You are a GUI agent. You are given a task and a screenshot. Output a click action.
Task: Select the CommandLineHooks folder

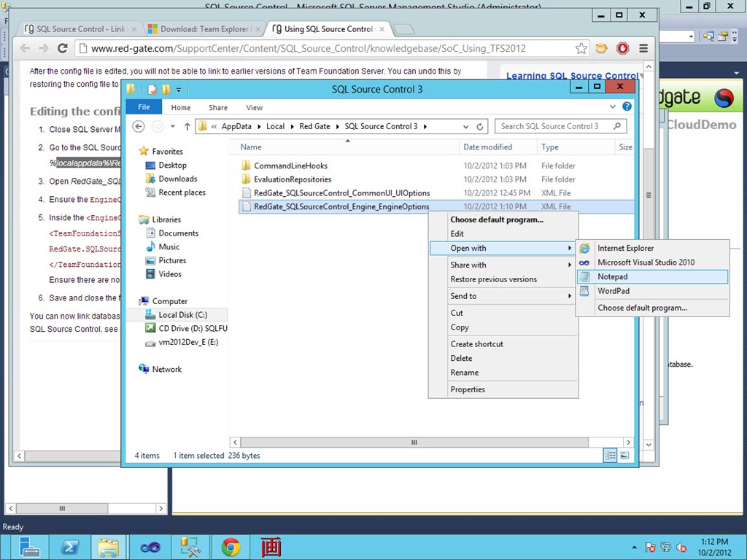click(290, 166)
